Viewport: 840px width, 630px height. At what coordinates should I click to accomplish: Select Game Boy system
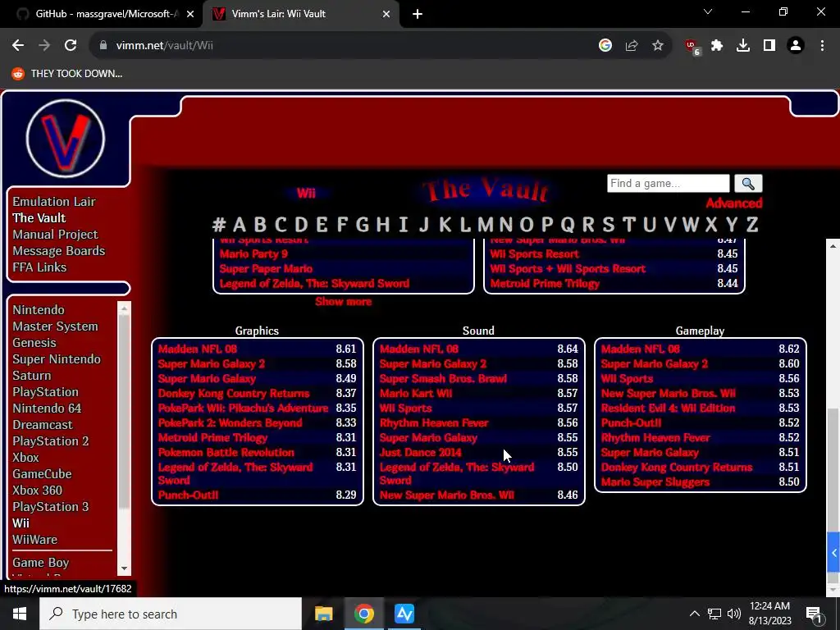coord(41,563)
